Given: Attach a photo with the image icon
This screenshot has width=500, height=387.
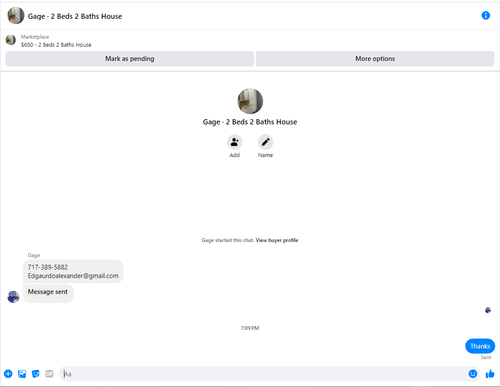Looking at the screenshot, I should pyautogui.click(x=22, y=374).
